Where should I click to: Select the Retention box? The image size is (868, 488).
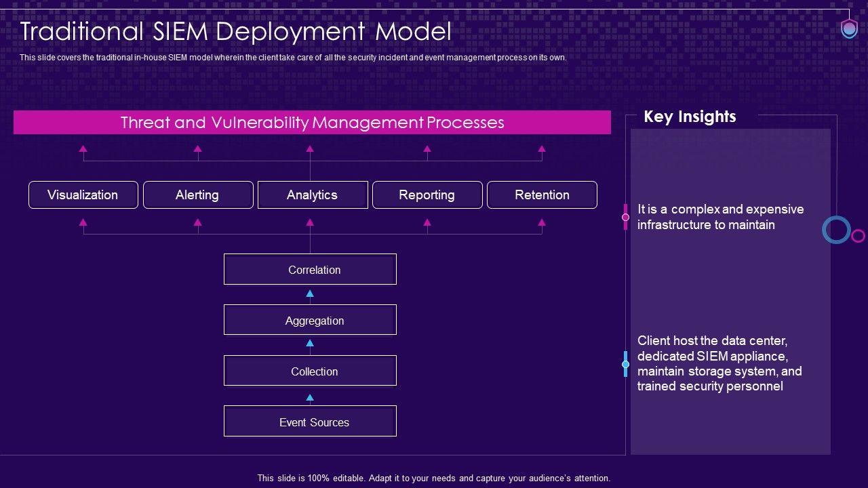click(542, 195)
